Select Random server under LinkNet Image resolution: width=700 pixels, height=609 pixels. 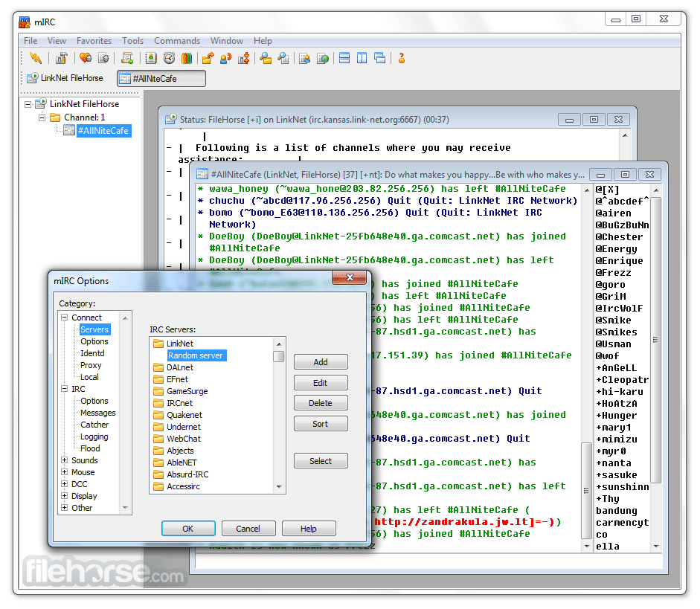point(196,355)
